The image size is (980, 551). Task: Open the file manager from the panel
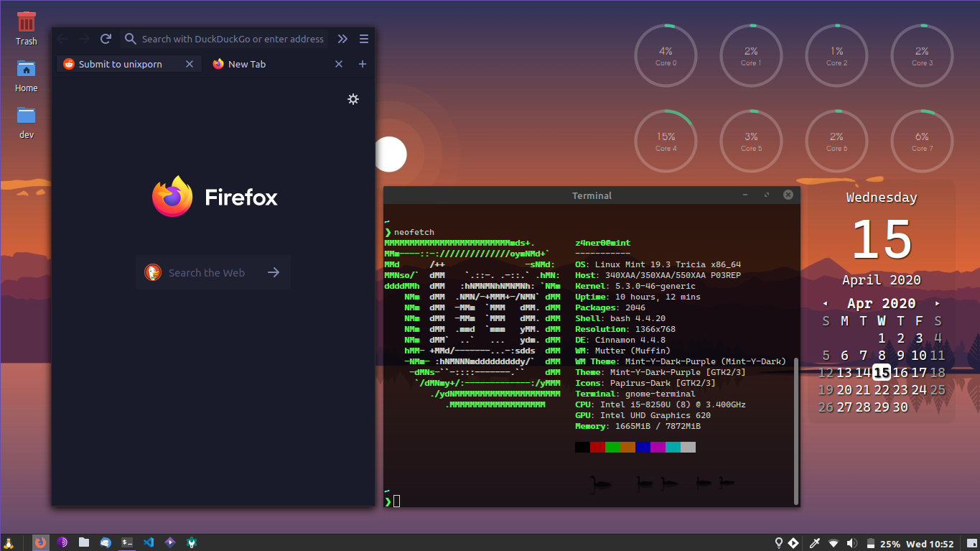pyautogui.click(x=84, y=542)
